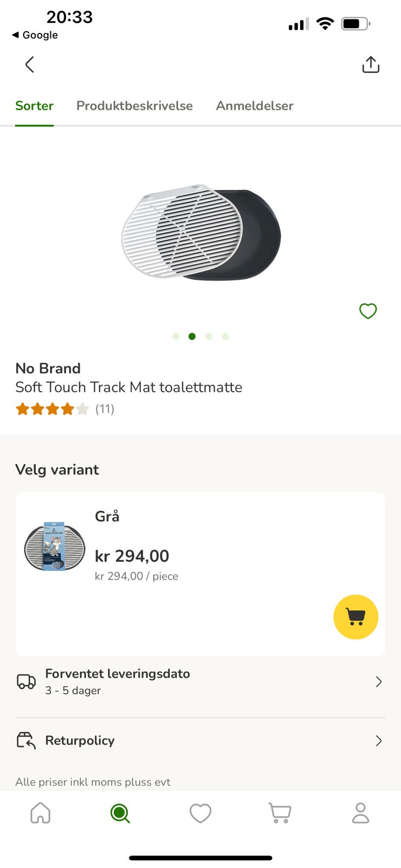Select the Sorter tab
Screen dimensions: 401x868
(34, 106)
